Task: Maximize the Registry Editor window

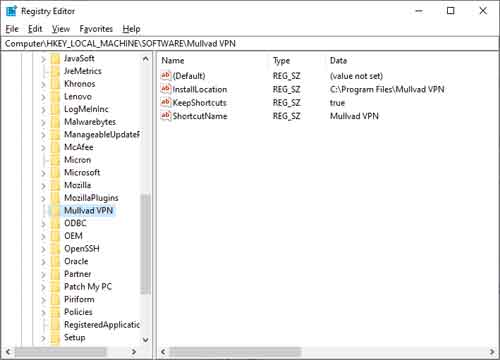Action: 450,11
